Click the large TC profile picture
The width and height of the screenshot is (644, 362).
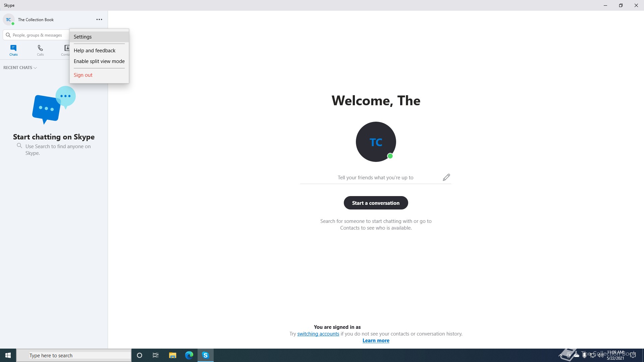[376, 142]
